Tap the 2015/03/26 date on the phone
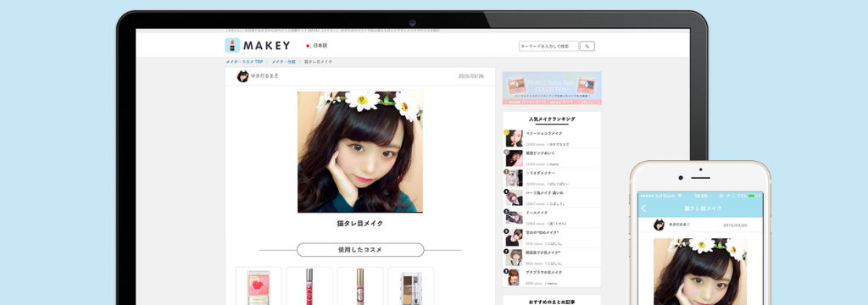Viewport: 868px width, 305px height. coord(735,225)
